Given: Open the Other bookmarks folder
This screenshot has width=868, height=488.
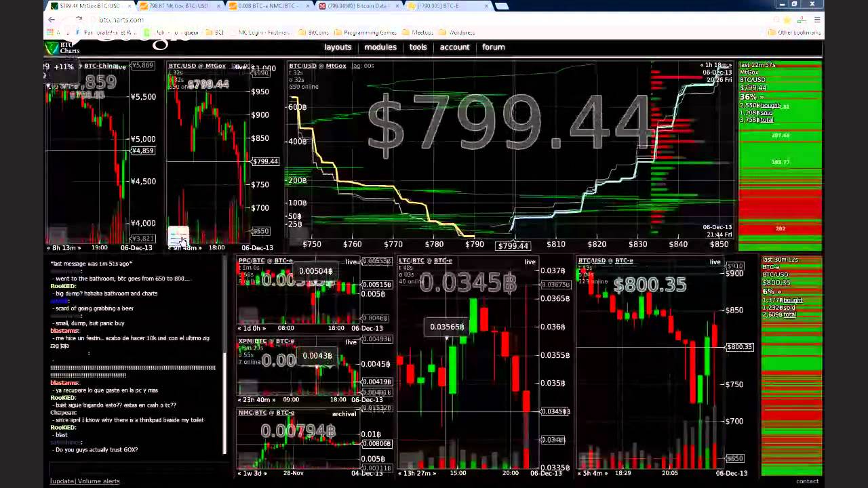Looking at the screenshot, I should click(x=795, y=33).
